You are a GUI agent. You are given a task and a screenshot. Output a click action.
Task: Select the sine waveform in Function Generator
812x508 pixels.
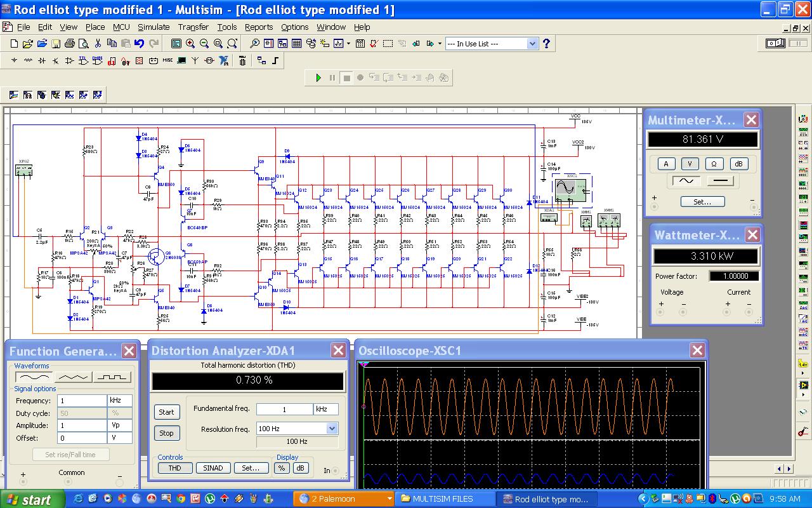tap(34, 377)
